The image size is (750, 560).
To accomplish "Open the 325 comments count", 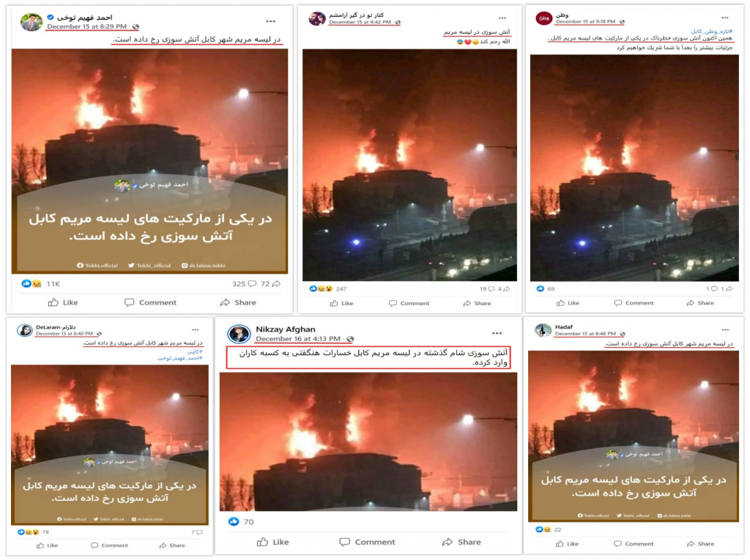I will [245, 283].
